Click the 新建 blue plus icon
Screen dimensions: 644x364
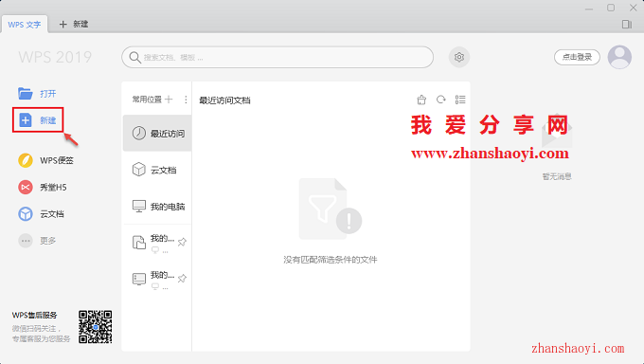pyautogui.click(x=26, y=120)
